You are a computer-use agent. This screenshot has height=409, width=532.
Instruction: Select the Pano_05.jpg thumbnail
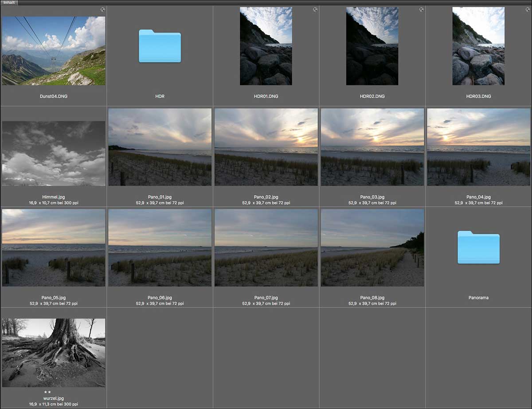[53, 248]
